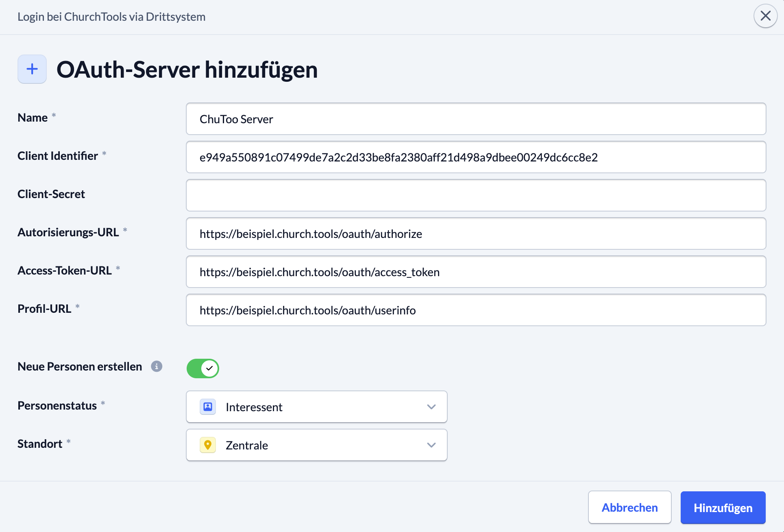Viewport: 784px width, 532px height.
Task: Open the Interessent status combo box
Action: coord(316,407)
